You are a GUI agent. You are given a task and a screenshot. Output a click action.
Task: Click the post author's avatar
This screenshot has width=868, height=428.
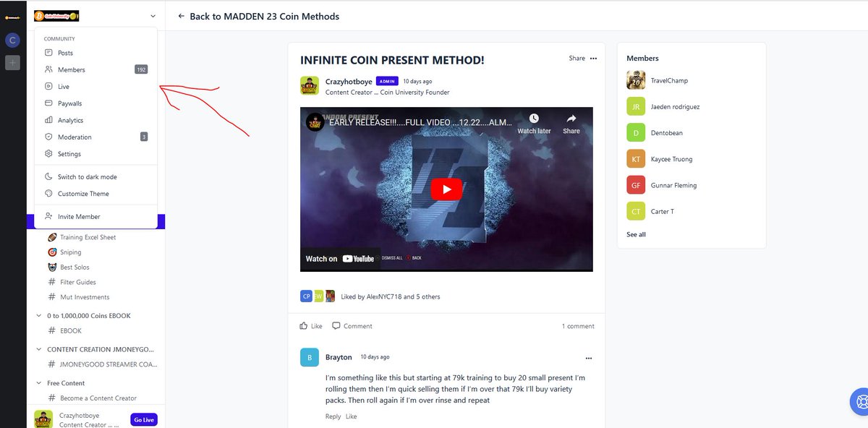(x=310, y=86)
